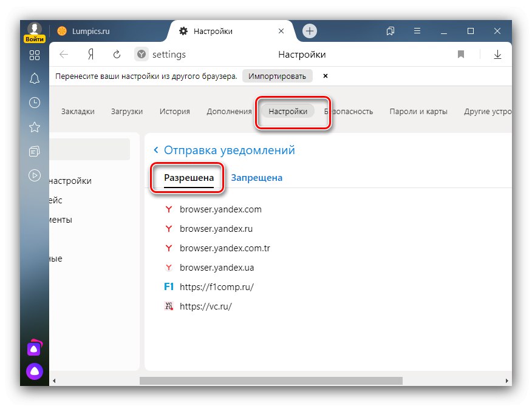Go back to settings via the chevron arrow
Screen dimensions: 532x406
[x=157, y=150]
